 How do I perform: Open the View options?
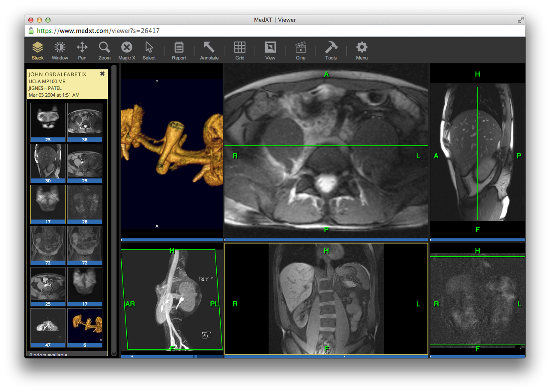270,50
